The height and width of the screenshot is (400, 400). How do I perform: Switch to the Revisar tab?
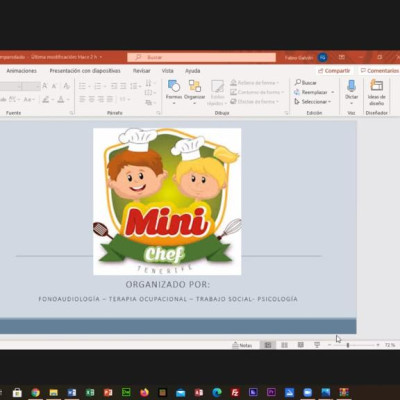(x=142, y=71)
